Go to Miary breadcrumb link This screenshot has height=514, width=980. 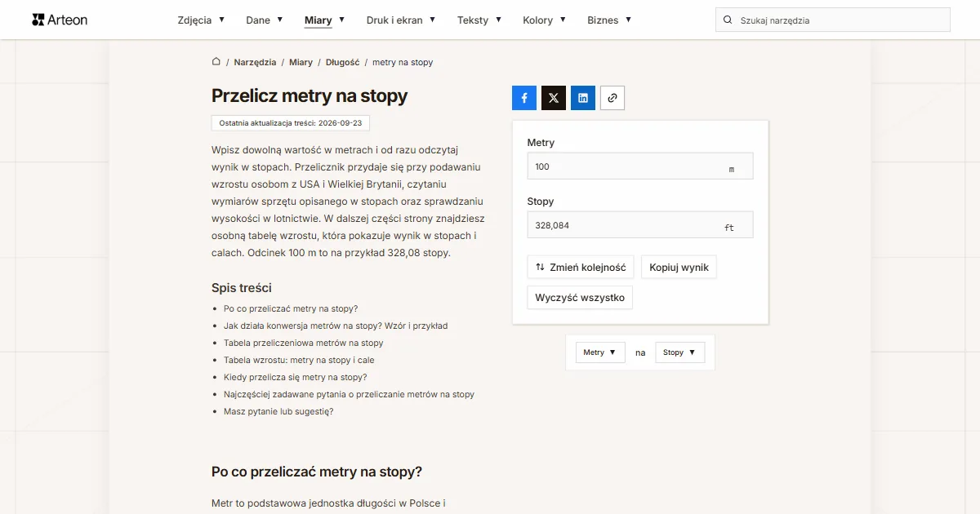[301, 62]
